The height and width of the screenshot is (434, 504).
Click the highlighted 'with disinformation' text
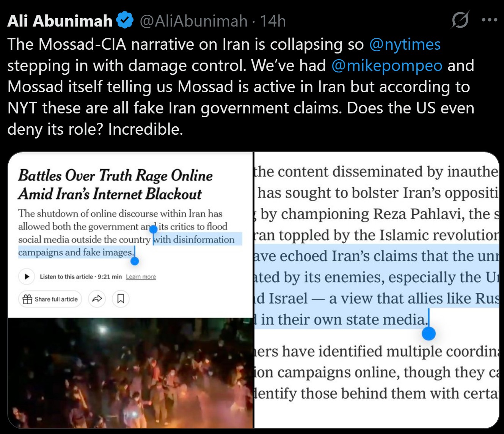194,239
